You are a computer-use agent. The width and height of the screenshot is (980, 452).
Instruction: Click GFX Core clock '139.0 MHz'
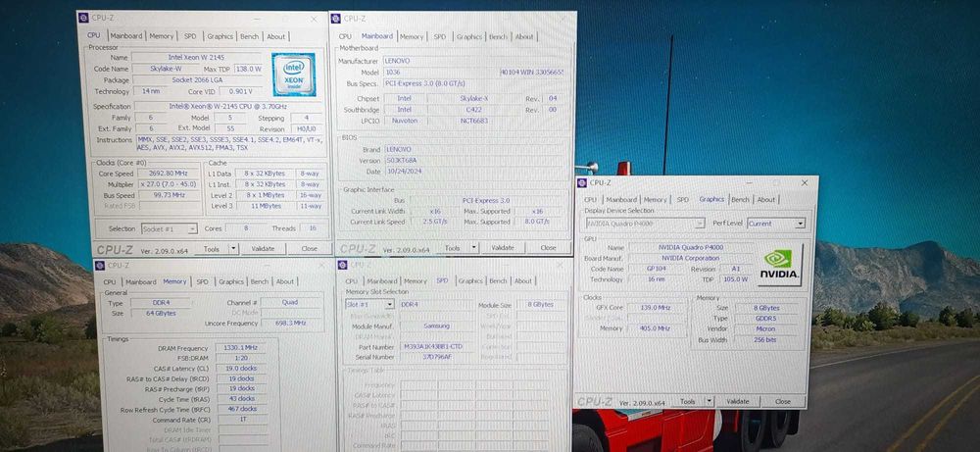(x=656, y=308)
